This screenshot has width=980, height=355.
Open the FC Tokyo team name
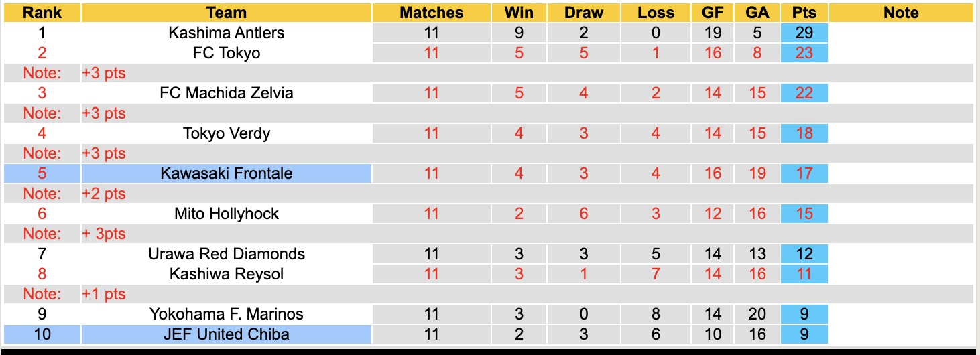(x=227, y=53)
